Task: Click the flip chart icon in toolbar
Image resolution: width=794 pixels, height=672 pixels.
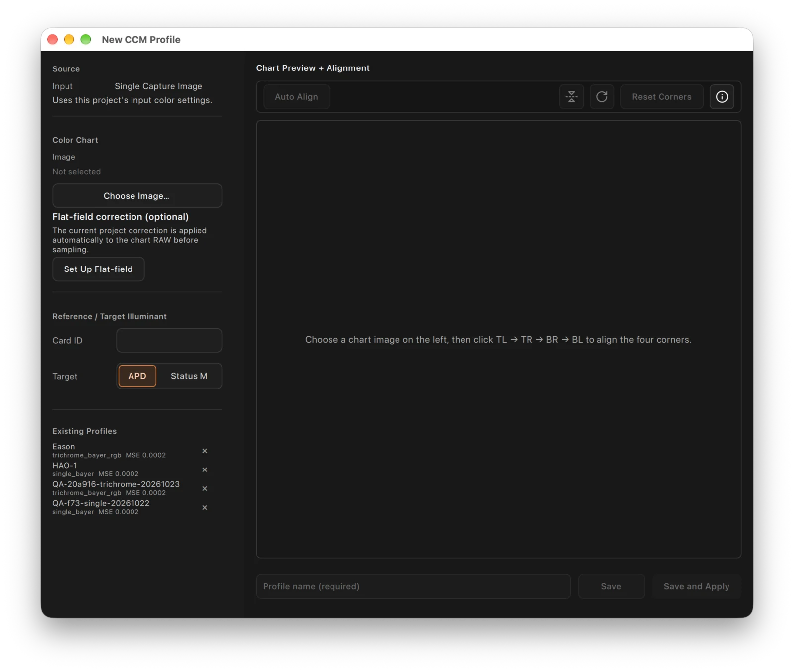Action: coord(571,97)
